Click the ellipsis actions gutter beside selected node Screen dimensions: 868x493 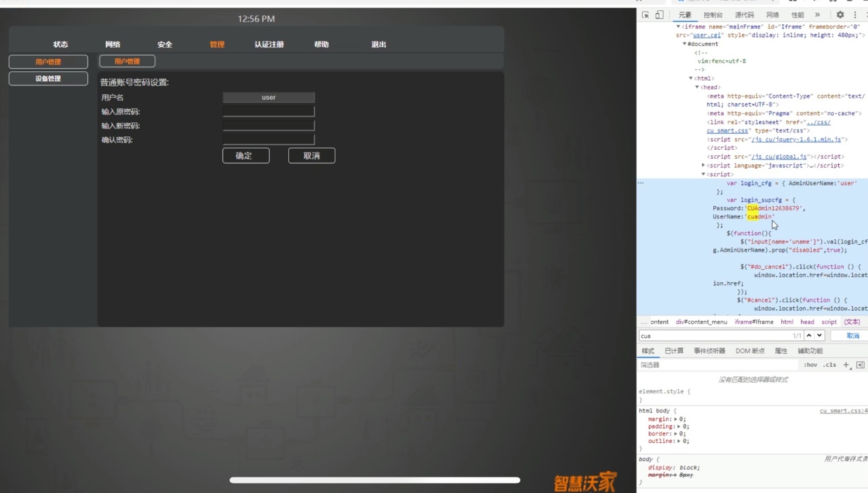click(641, 183)
